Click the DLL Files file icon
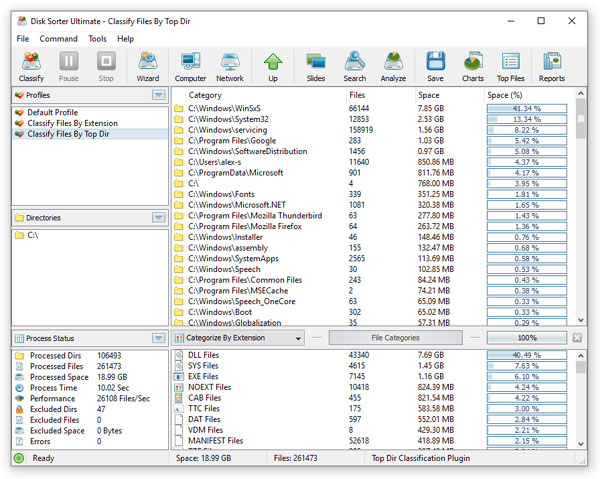 [178, 355]
